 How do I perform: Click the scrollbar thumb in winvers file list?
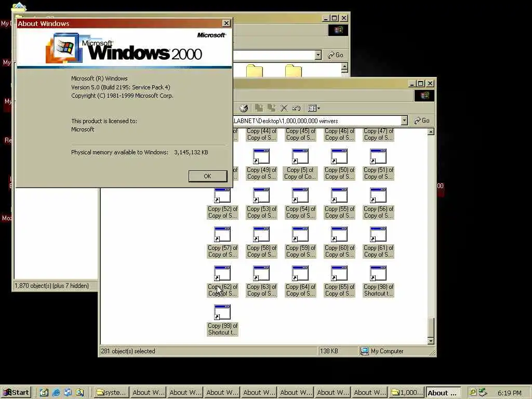[x=431, y=327]
